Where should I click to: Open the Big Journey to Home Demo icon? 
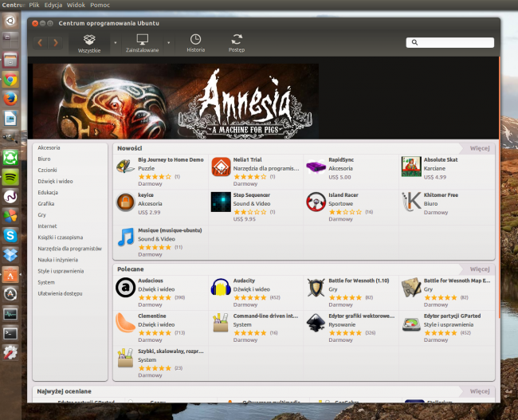coord(126,167)
